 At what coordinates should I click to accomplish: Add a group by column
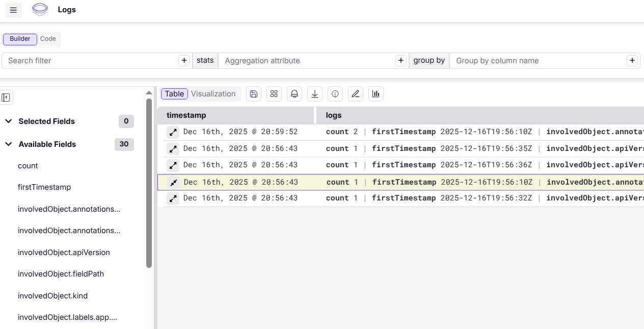pos(632,61)
